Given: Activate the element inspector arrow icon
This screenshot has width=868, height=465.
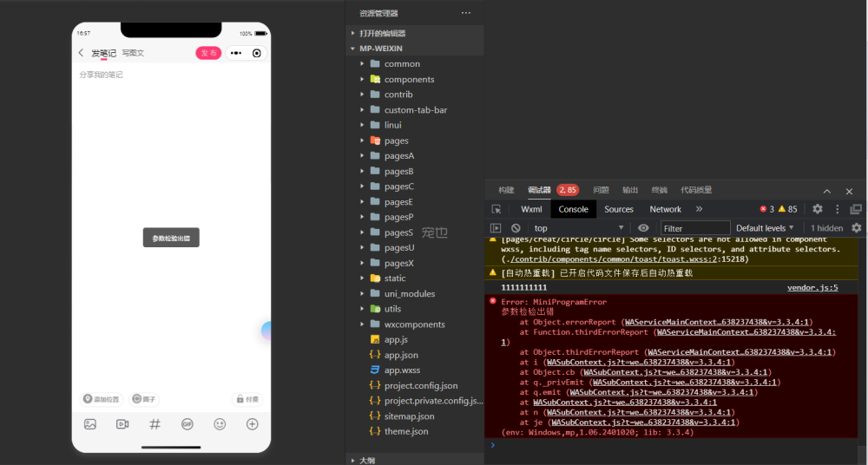Looking at the screenshot, I should [496, 209].
